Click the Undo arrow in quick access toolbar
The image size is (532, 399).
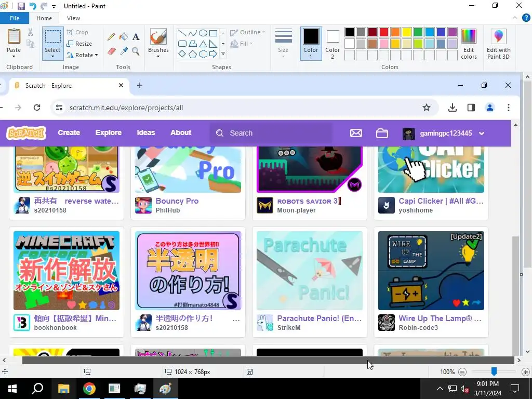[33, 6]
